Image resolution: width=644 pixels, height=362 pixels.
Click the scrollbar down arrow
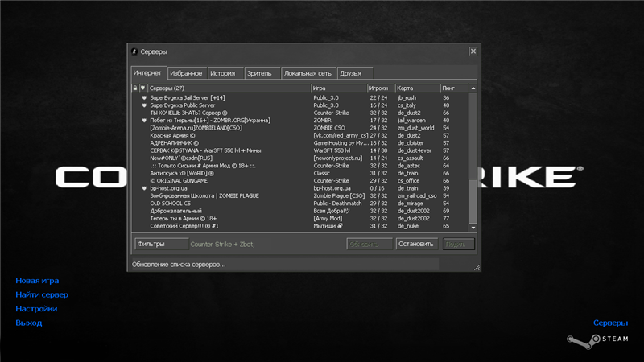pyautogui.click(x=473, y=228)
